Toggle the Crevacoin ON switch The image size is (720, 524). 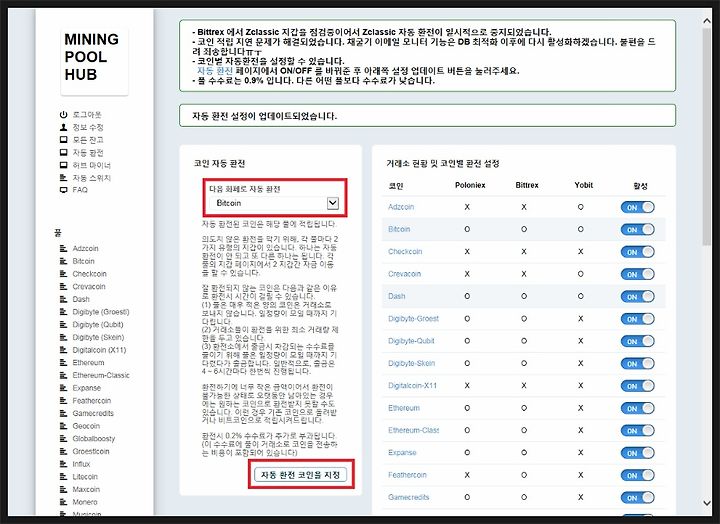(637, 274)
